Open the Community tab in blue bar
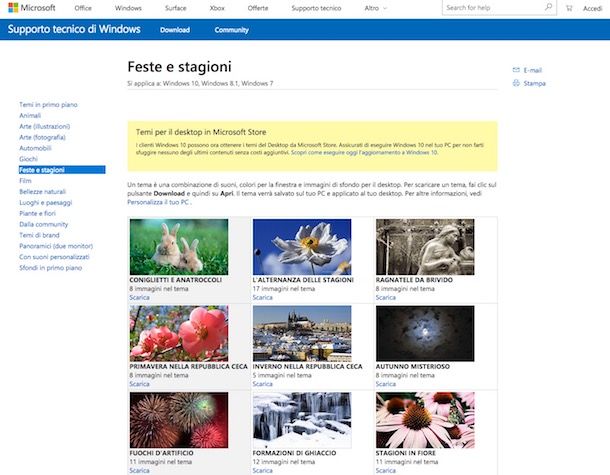610x475 pixels. (231, 30)
